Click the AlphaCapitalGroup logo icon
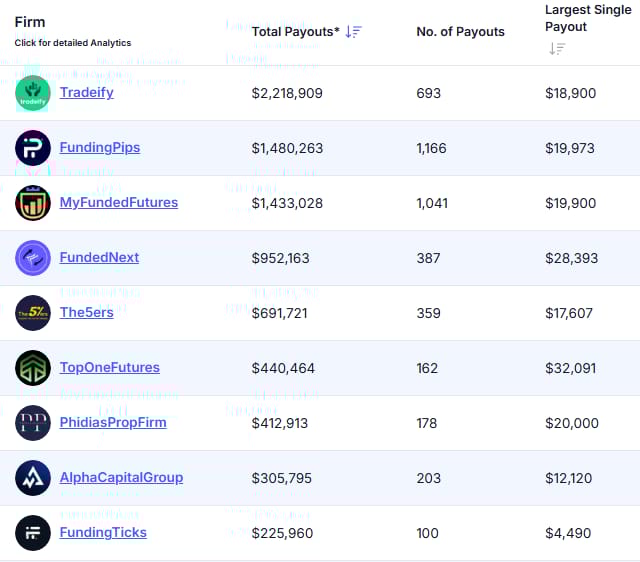Image resolution: width=640 pixels, height=562 pixels. point(33,478)
